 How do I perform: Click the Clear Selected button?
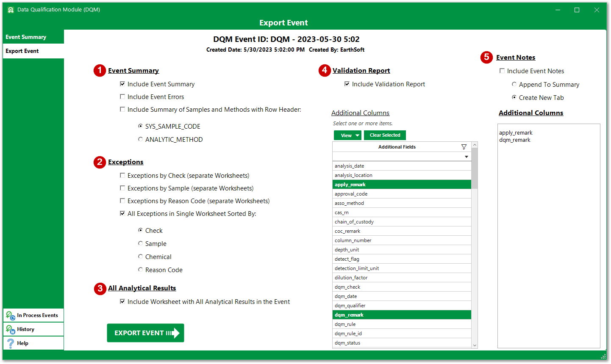(x=385, y=135)
